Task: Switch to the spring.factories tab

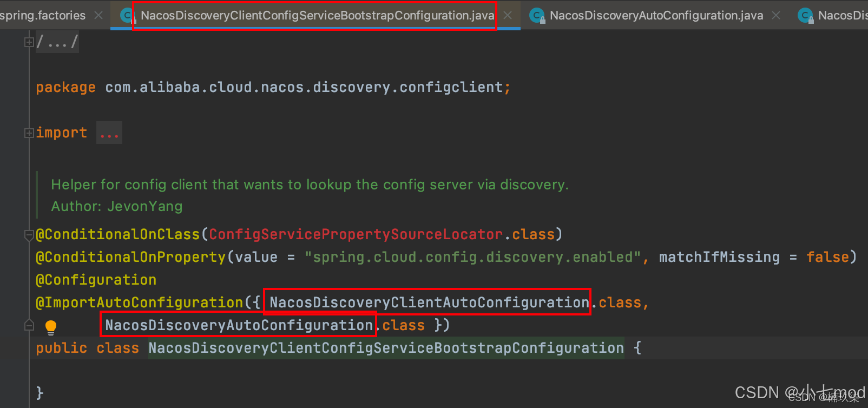Action: pos(43,15)
